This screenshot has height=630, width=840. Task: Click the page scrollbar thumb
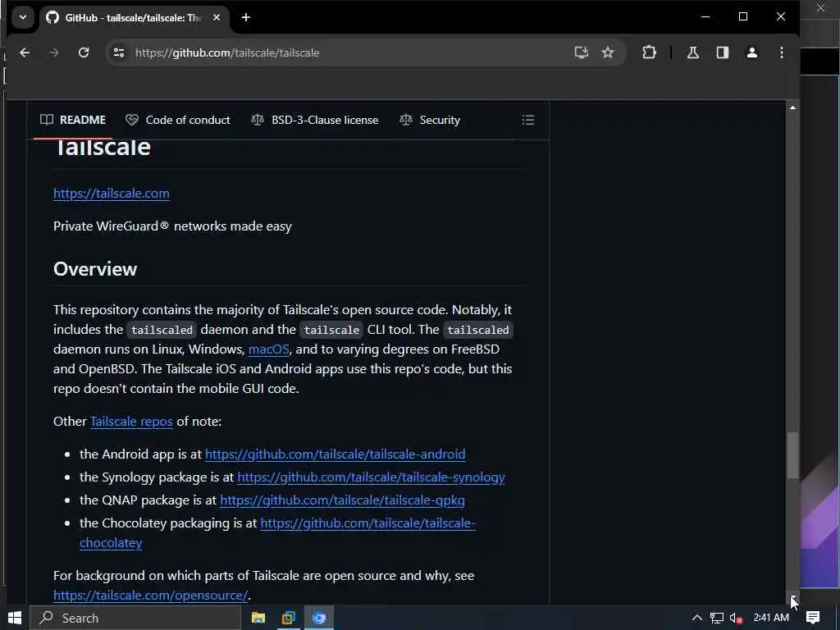click(792, 454)
